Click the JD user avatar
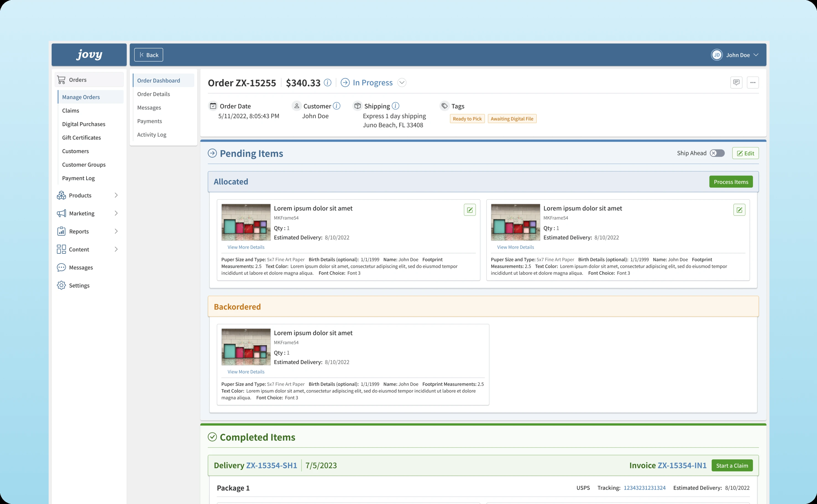The image size is (817, 504). [716, 55]
